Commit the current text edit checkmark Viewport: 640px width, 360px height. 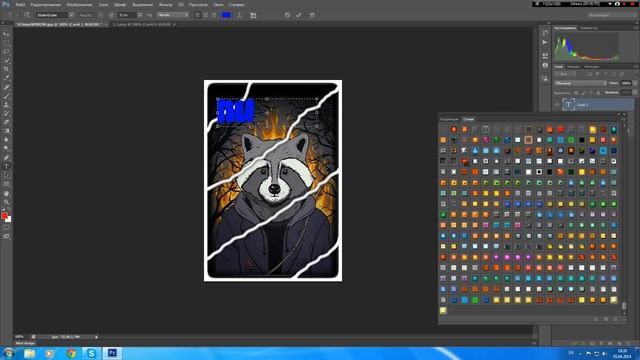coord(299,15)
